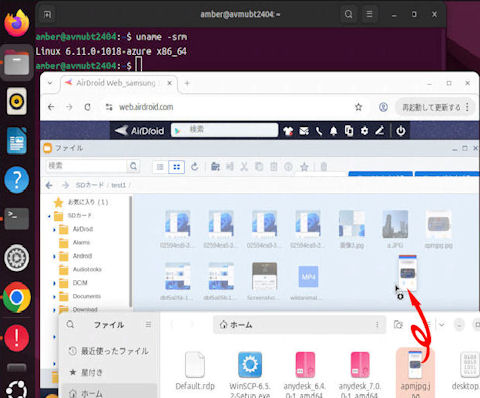Open recently used files in Files sidebar
This screenshot has height=398, width=480.
click(109, 351)
